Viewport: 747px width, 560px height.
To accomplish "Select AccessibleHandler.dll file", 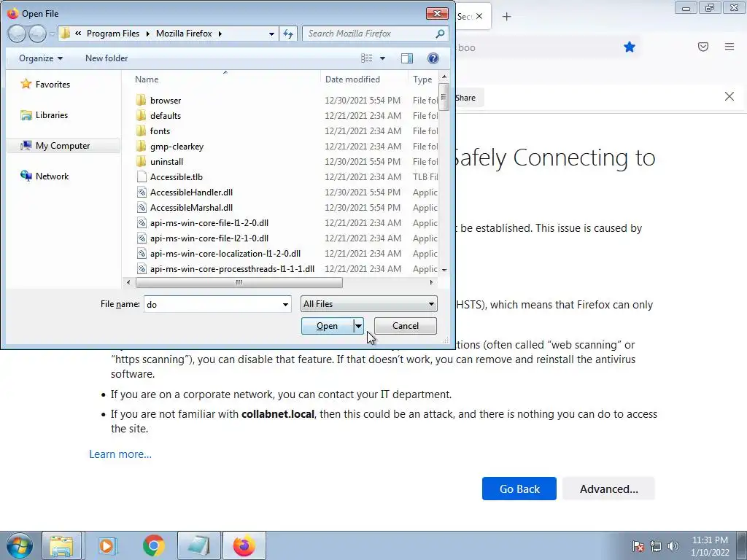I will click(191, 192).
